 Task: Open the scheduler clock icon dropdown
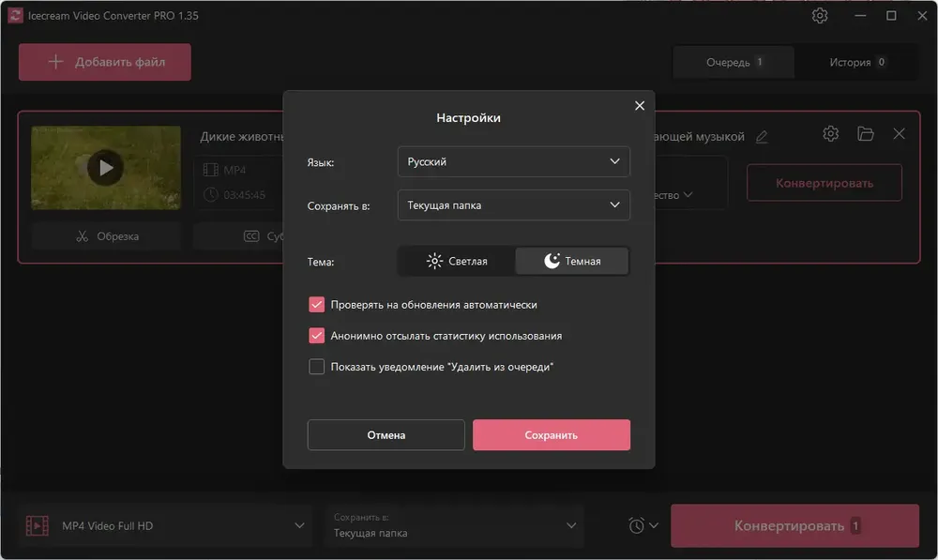pyautogui.click(x=643, y=525)
